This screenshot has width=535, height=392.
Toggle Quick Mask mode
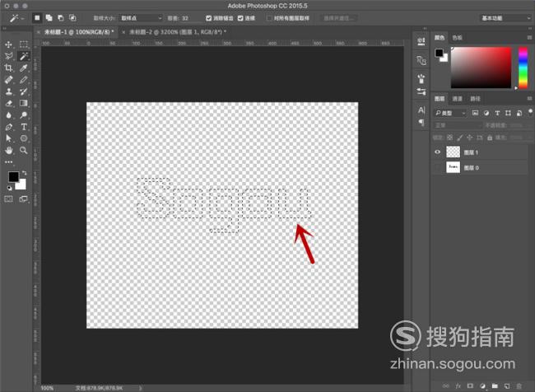8,198
